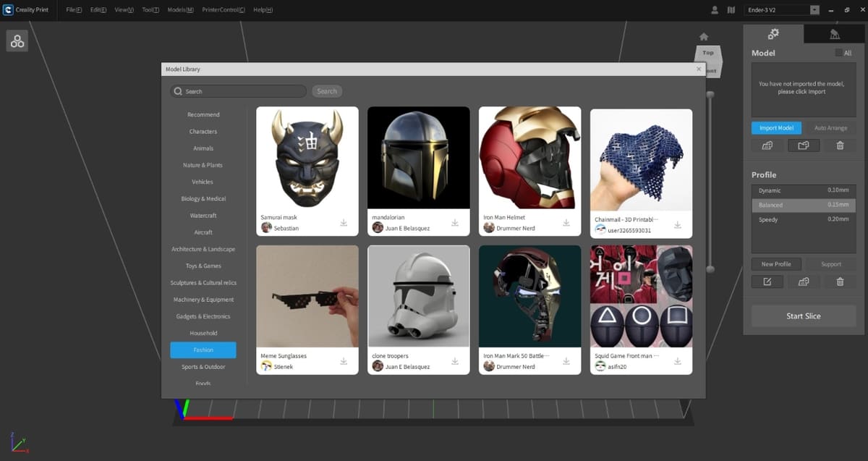Click the Import Model button
Image resolution: width=868 pixels, height=461 pixels.
pos(776,128)
